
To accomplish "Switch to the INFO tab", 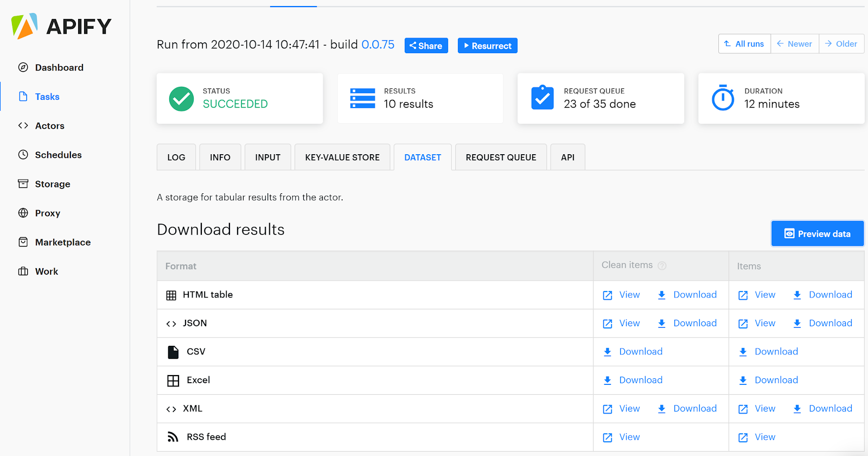I will pos(220,157).
